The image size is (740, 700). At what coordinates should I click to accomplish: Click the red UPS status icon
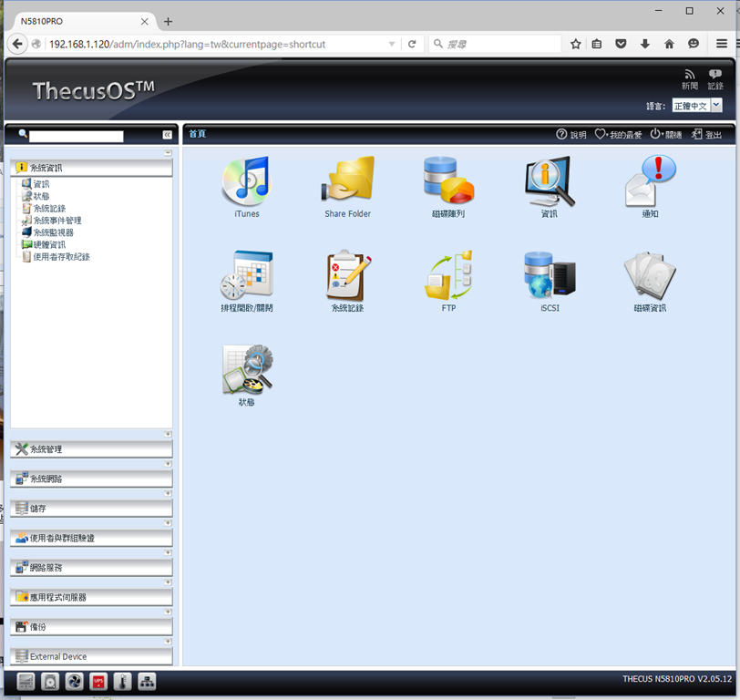pyautogui.click(x=98, y=682)
